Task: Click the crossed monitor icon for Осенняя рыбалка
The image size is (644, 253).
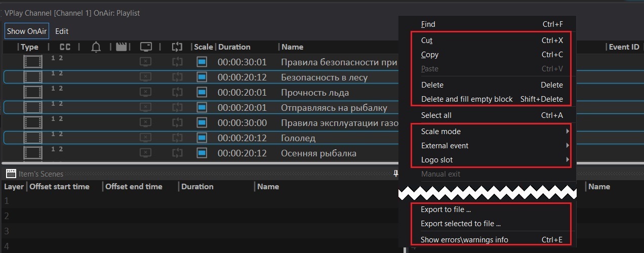Action: (x=145, y=153)
